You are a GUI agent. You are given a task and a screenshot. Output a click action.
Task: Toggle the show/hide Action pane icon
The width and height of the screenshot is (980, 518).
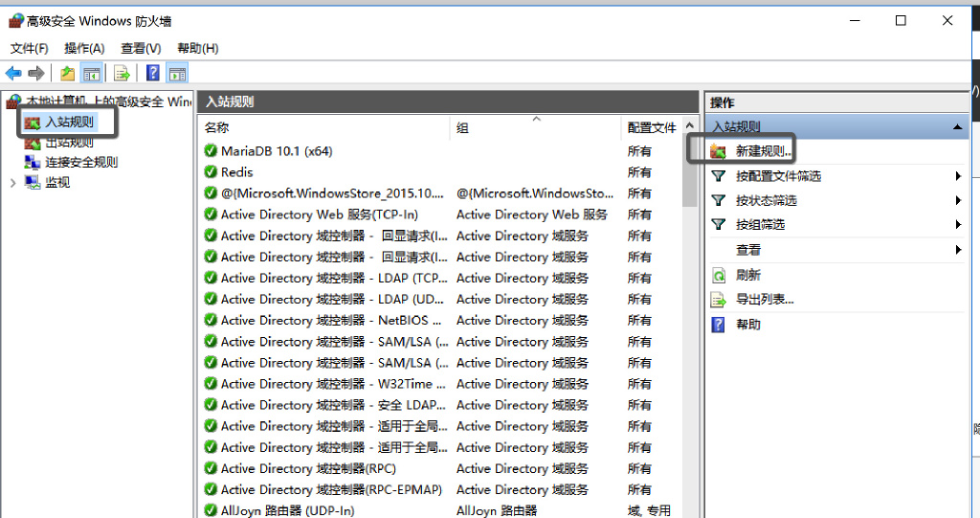tap(177, 74)
